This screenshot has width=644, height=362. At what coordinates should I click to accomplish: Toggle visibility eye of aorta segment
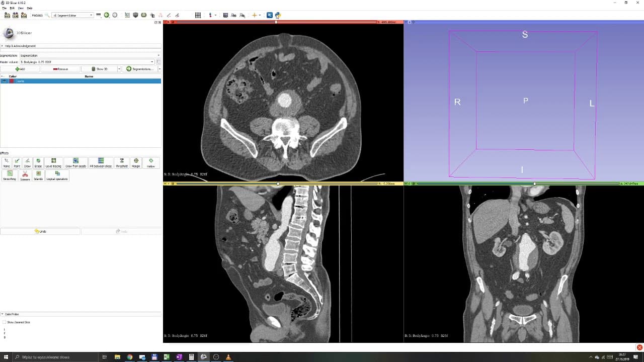(x=5, y=81)
